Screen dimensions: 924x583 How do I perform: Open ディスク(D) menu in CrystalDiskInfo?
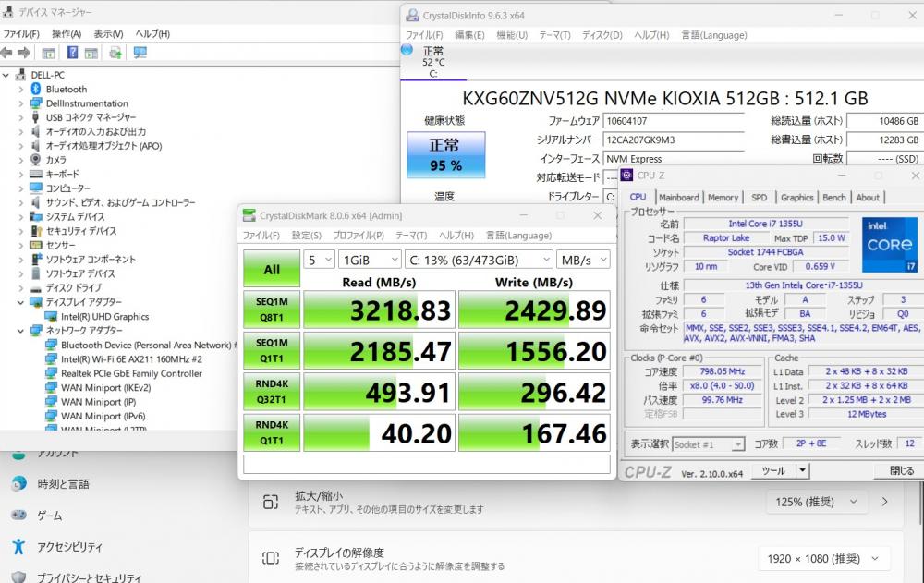point(602,35)
